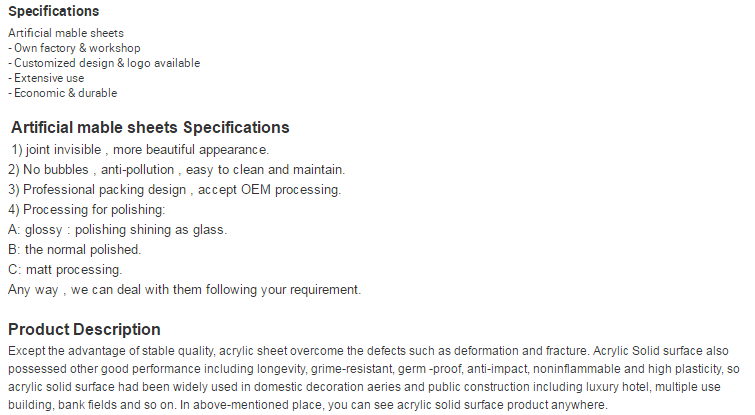
Task: Click the Specifications heading
Action: point(53,12)
